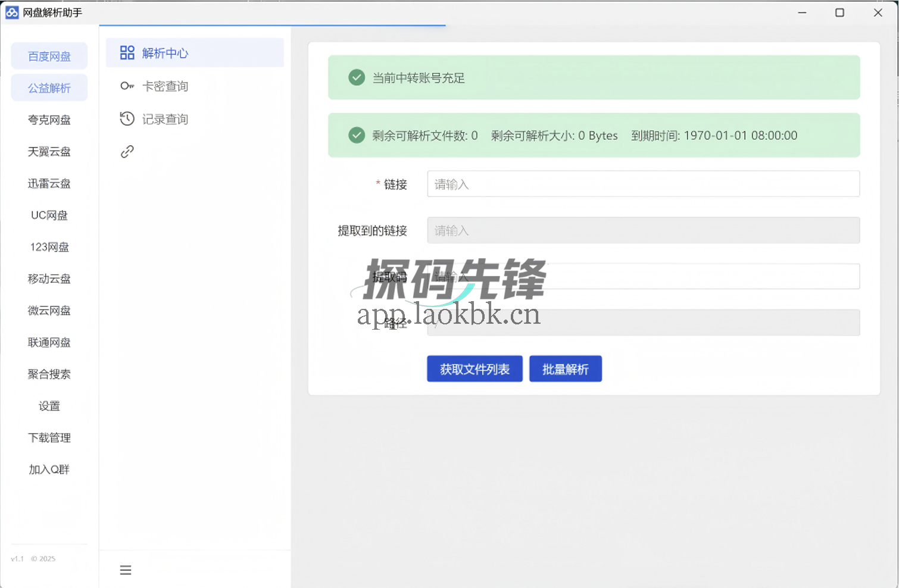899x588 pixels.
Task: Click the 批量解析 button
Action: tap(565, 368)
